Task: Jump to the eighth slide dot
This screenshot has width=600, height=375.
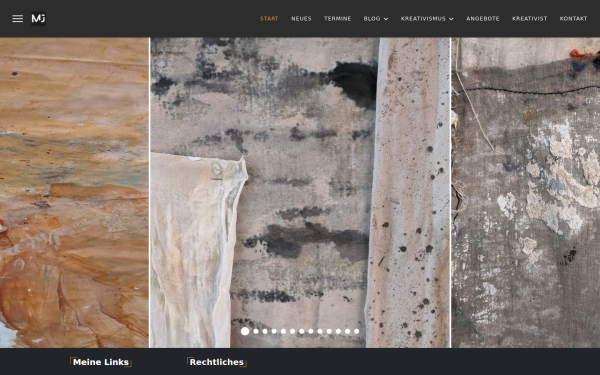Action: point(311,331)
